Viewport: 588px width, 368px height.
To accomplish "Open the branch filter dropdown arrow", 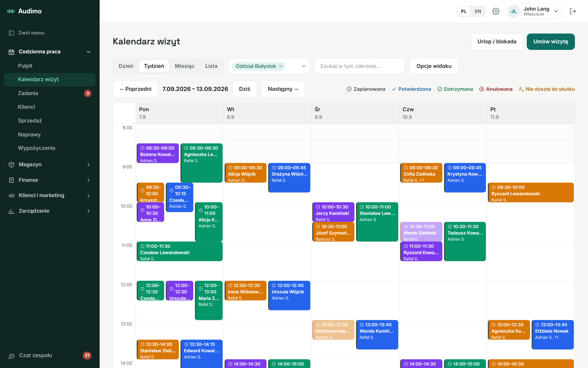I will [303, 66].
